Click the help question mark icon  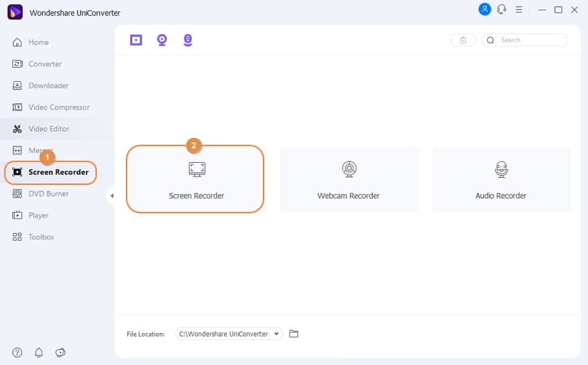17,353
